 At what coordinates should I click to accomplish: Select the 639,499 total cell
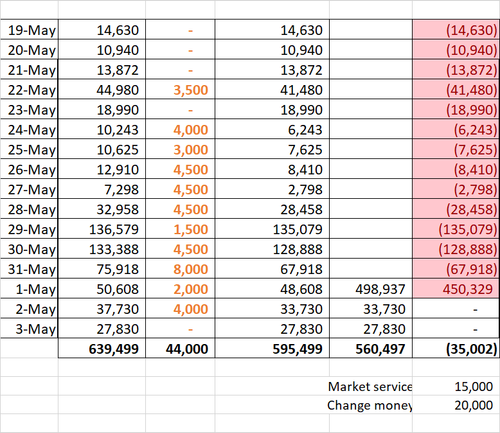102,349
